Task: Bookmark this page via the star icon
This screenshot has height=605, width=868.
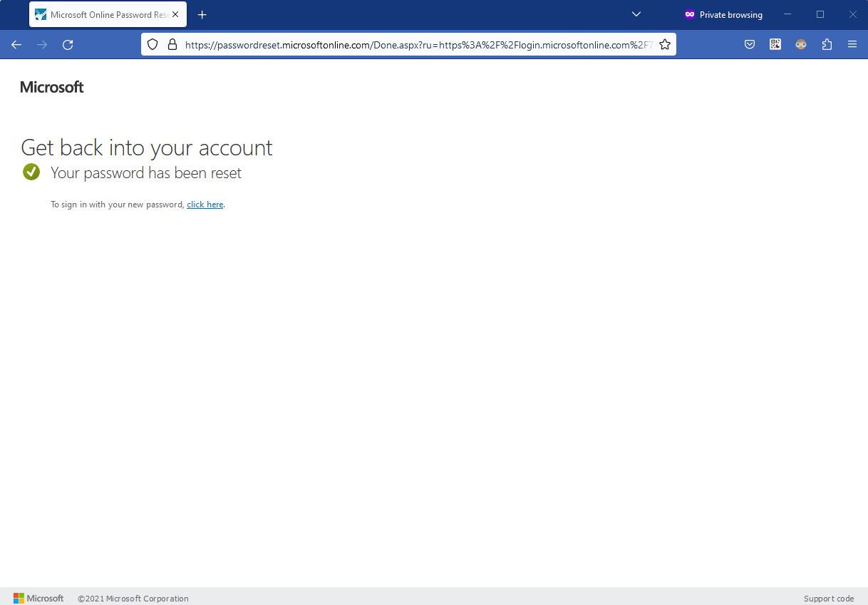Action: click(x=665, y=44)
